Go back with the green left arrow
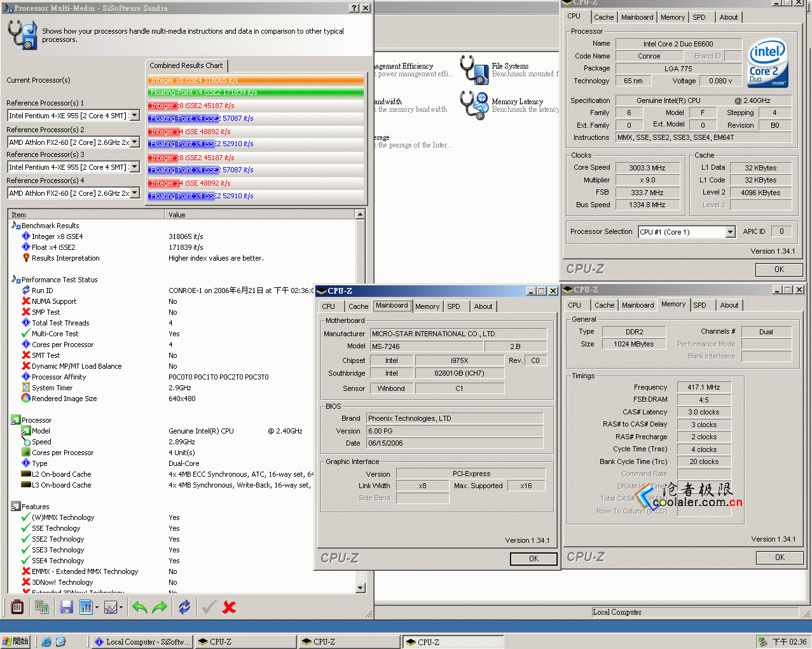 click(x=140, y=607)
